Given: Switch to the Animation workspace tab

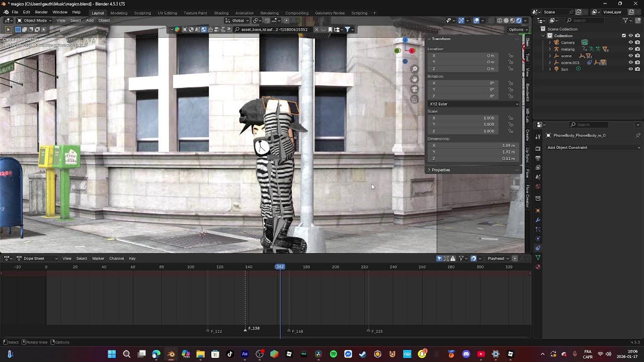Looking at the screenshot, I should 245,13.
